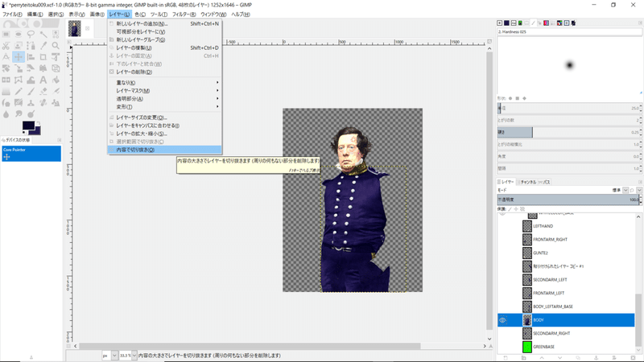Open the layers dock configure tab menu
This screenshot has width=644, height=362.
[640, 182]
